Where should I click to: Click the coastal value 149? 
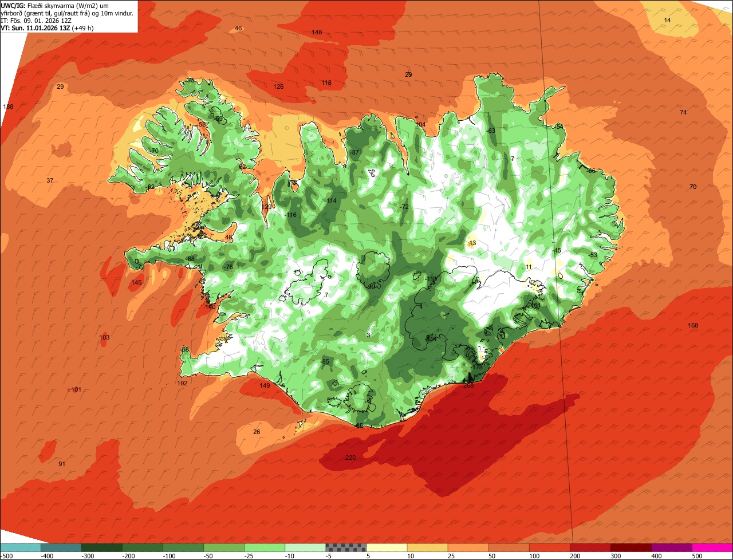(x=265, y=385)
